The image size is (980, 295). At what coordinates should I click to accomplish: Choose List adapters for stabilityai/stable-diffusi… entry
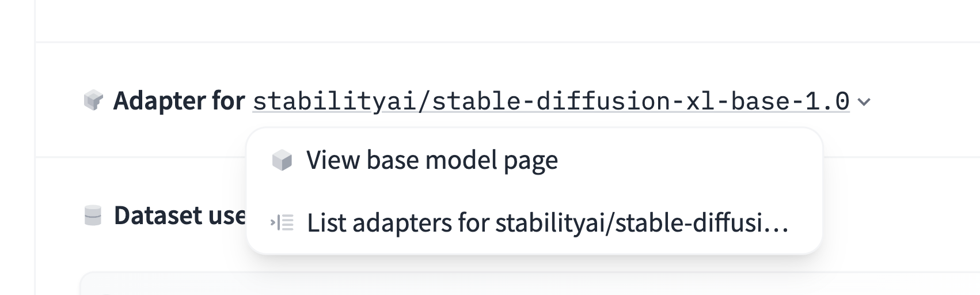(x=547, y=223)
